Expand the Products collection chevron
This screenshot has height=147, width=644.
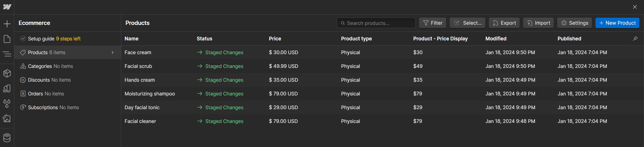click(x=113, y=52)
